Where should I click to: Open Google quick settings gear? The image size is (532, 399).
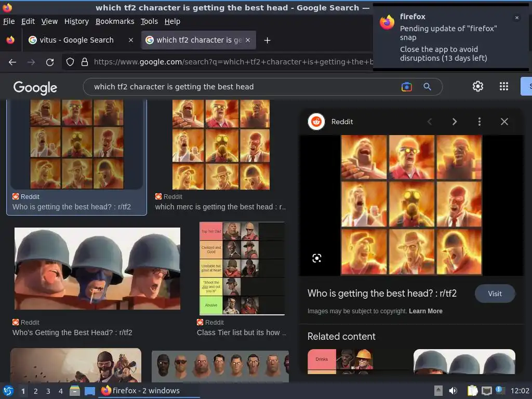coord(478,86)
